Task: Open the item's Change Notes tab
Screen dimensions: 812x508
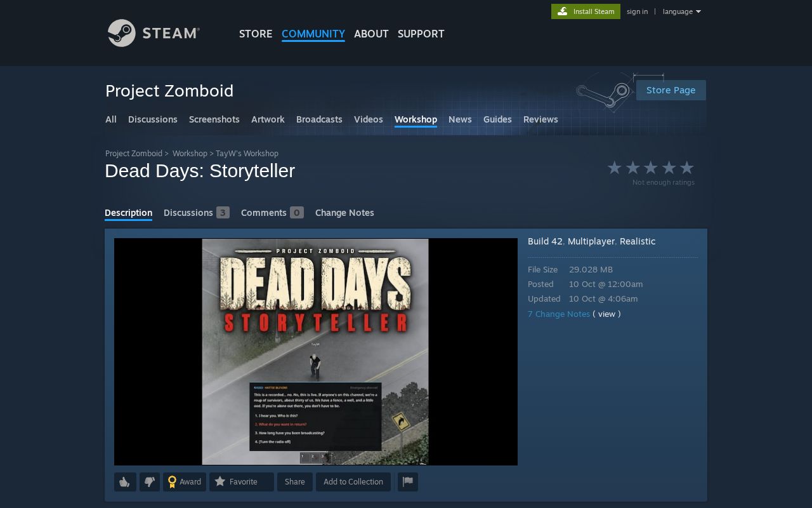Action: point(344,213)
